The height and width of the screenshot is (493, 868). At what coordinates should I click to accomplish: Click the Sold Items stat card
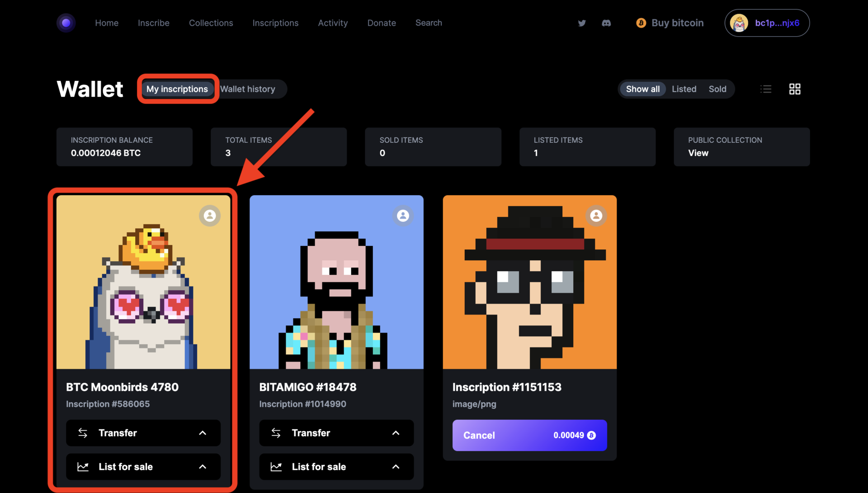tap(433, 147)
